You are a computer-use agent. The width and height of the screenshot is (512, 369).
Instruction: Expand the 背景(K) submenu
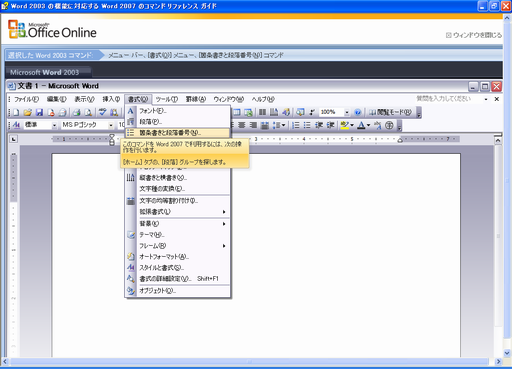click(x=178, y=224)
